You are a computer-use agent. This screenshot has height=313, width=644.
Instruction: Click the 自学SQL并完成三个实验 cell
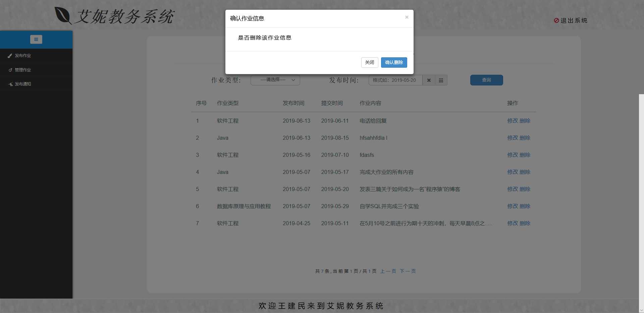pyautogui.click(x=389, y=206)
